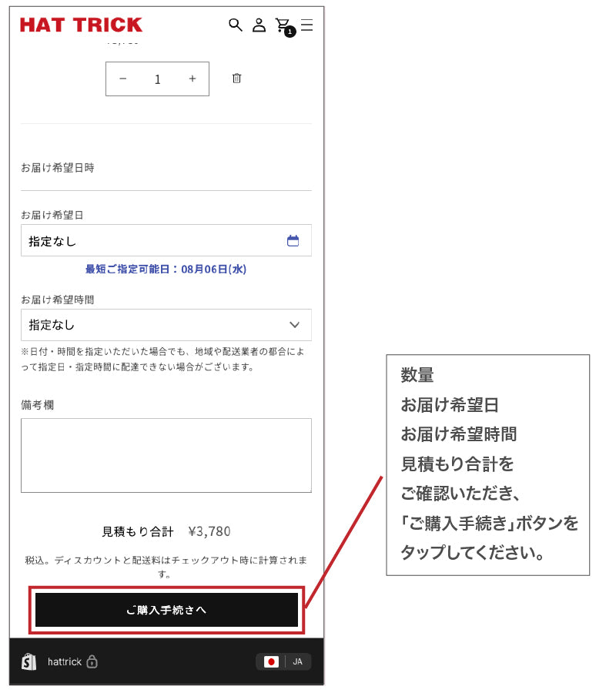Expand the お届け希望時間 dropdown

[166, 325]
